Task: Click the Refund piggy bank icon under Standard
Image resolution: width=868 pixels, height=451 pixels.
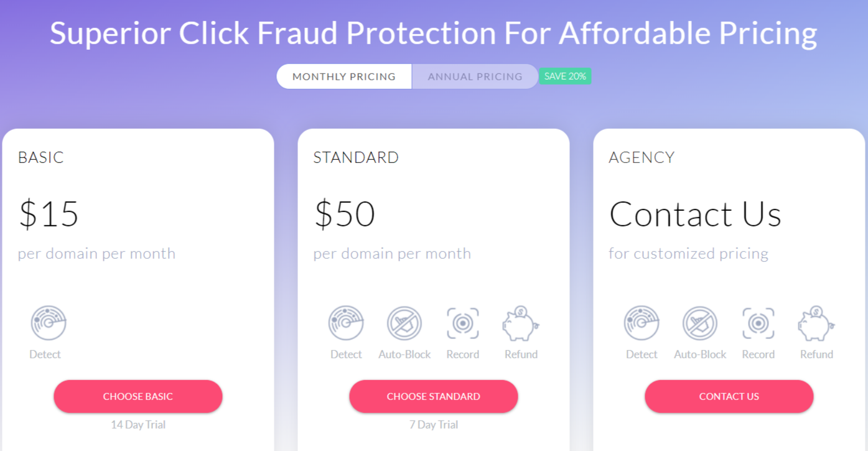Action: pos(520,322)
